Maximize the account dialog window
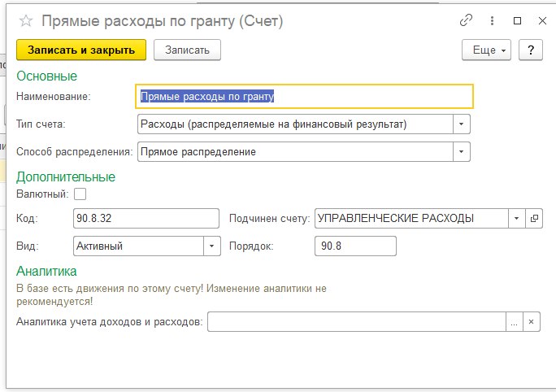 [x=517, y=21]
